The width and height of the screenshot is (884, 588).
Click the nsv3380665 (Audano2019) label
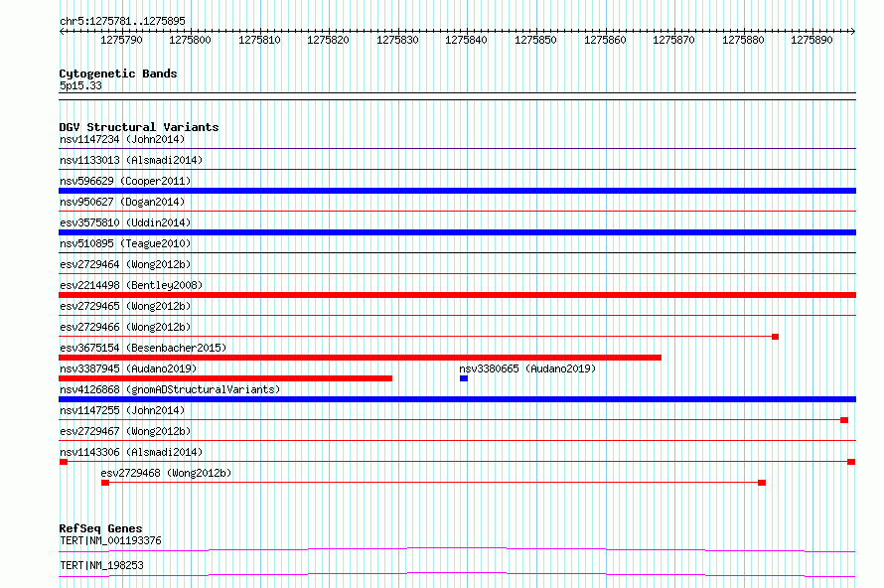[x=527, y=368]
